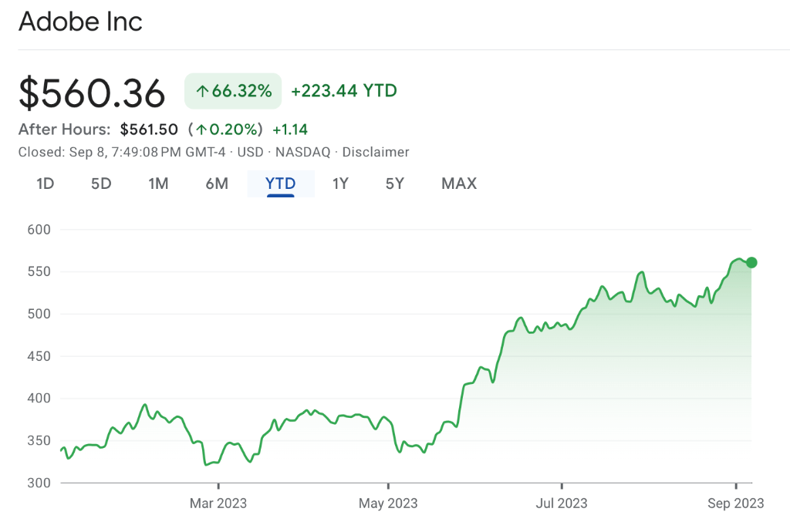The image size is (790, 532).
Task: Click the NASDAQ exchange label
Action: click(300, 152)
